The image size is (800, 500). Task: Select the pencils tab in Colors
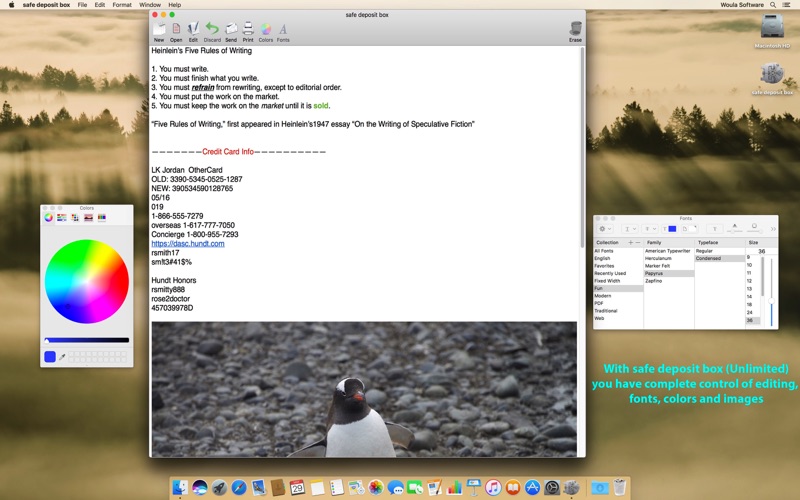tap(102, 217)
